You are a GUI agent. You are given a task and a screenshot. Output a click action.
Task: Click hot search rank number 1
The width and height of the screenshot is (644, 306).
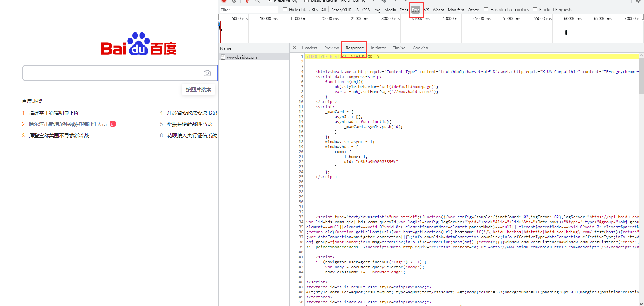pyautogui.click(x=23, y=113)
